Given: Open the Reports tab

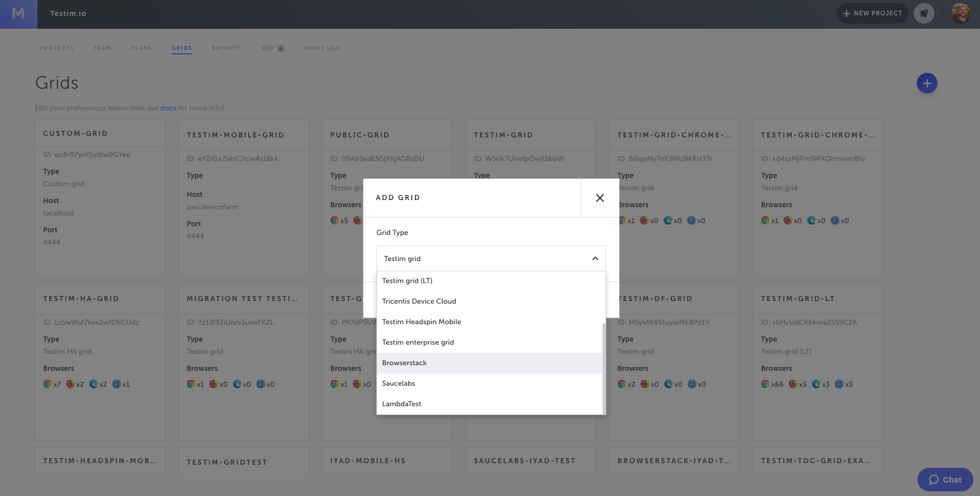Looking at the screenshot, I should pos(227,48).
